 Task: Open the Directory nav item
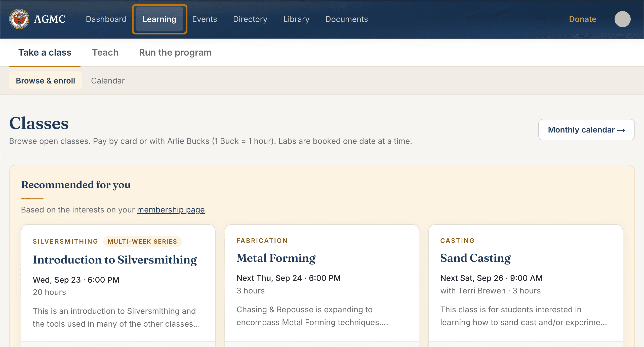[x=250, y=19]
